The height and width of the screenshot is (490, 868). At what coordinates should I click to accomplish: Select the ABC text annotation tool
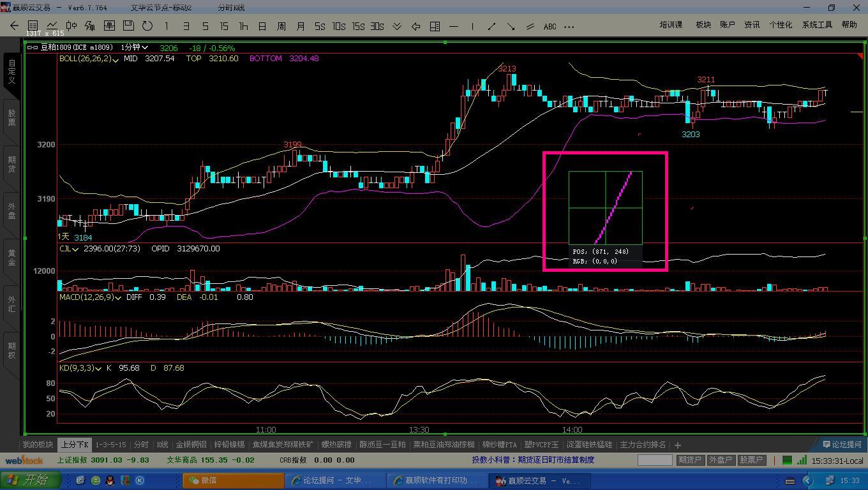pyautogui.click(x=550, y=26)
